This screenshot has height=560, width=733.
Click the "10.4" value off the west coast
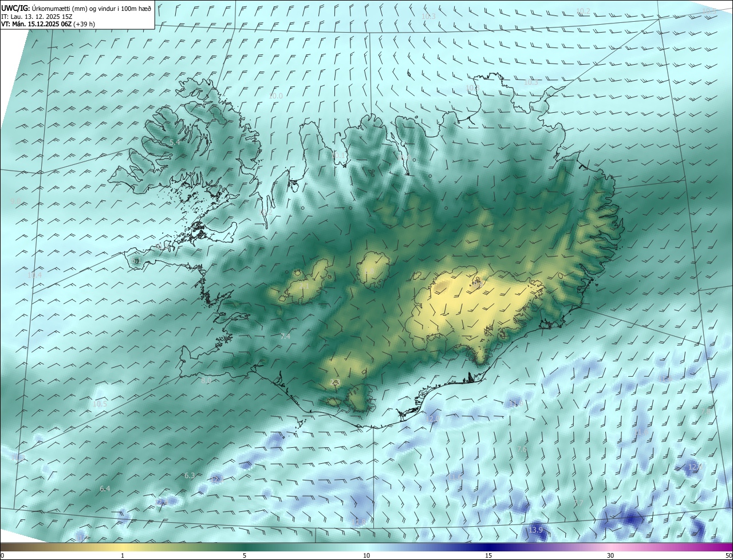coord(34,275)
